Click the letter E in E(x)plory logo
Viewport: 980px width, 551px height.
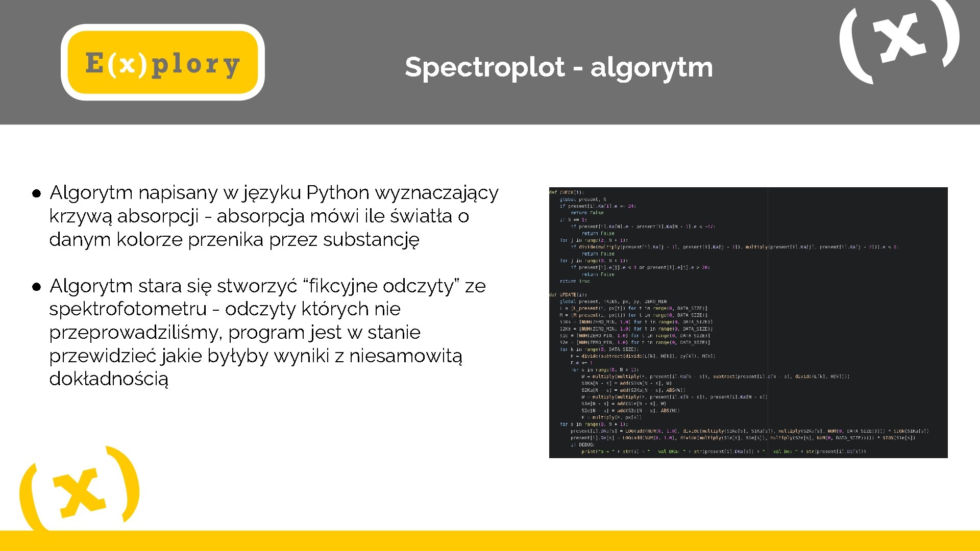pyautogui.click(x=94, y=63)
